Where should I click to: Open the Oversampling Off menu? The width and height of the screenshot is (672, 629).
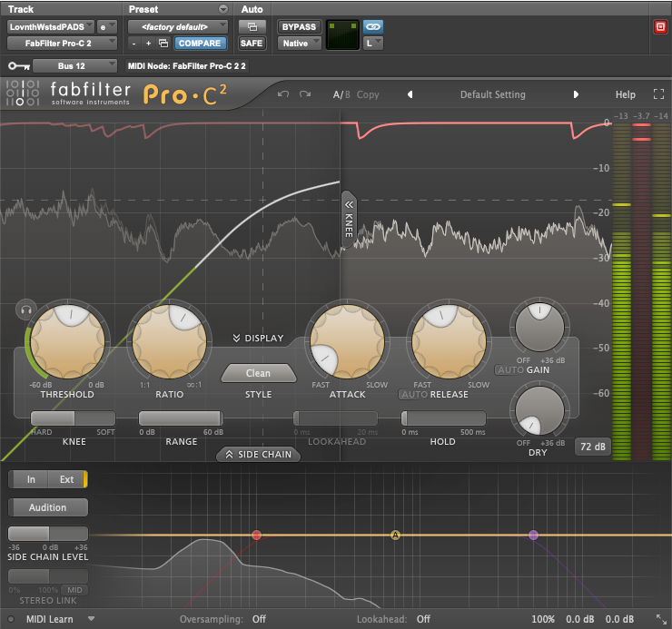click(x=259, y=619)
